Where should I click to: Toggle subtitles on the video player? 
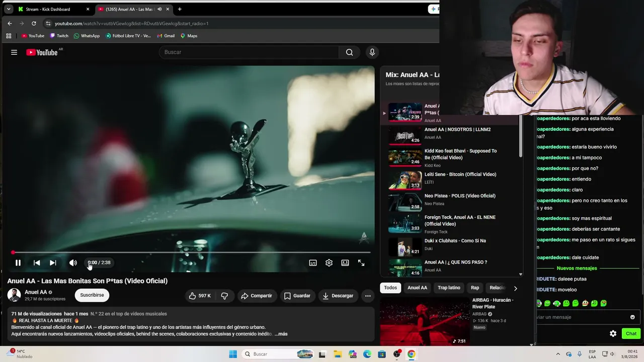coord(313,262)
